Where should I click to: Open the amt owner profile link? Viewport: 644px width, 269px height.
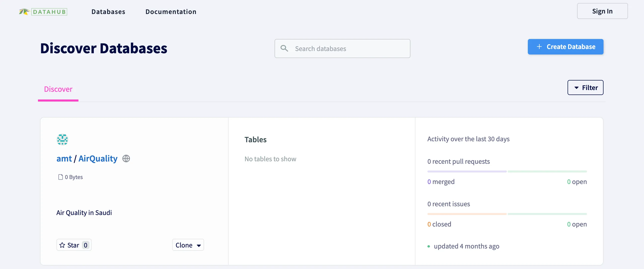coord(64,158)
